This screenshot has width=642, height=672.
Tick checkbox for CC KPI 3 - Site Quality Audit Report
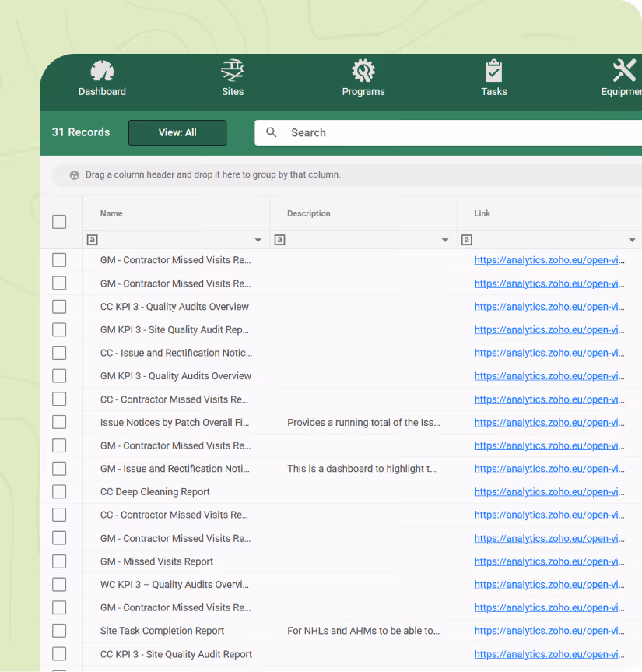pyautogui.click(x=59, y=654)
